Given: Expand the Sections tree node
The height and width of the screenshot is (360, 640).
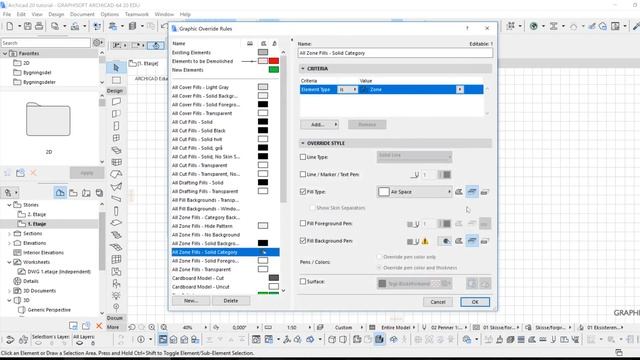Looking at the screenshot, I should click(9, 233).
